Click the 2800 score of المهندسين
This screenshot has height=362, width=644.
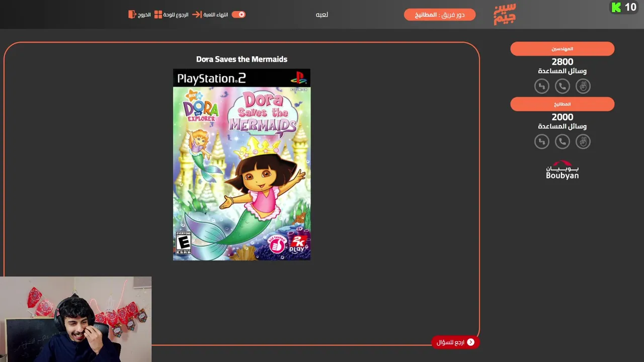(x=562, y=62)
